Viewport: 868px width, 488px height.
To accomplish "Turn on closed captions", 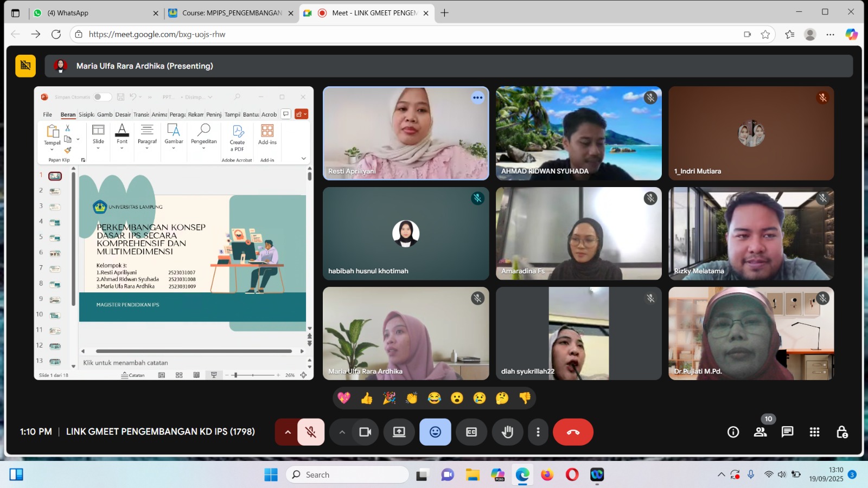I will click(471, 432).
